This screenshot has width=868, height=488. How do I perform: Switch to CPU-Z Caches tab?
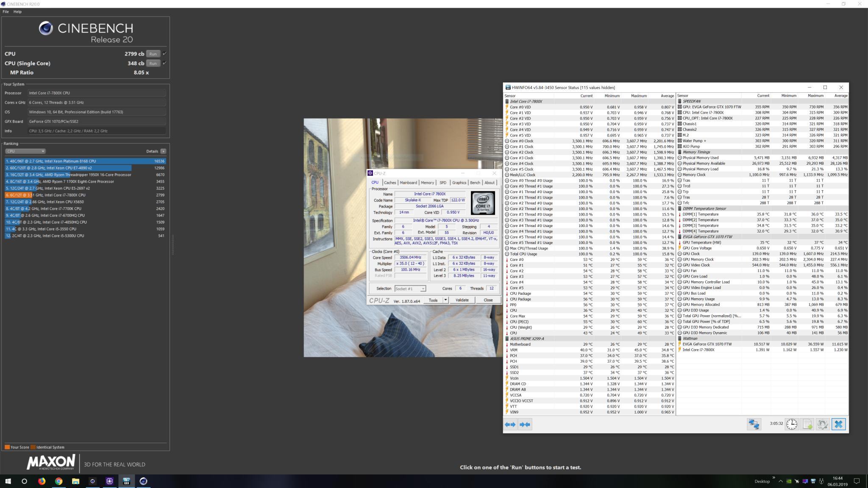390,183
